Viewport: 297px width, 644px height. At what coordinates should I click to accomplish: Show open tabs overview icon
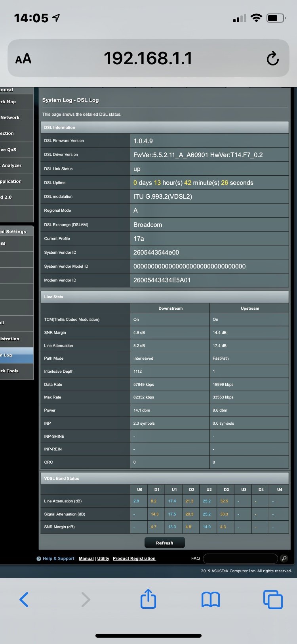click(x=273, y=599)
